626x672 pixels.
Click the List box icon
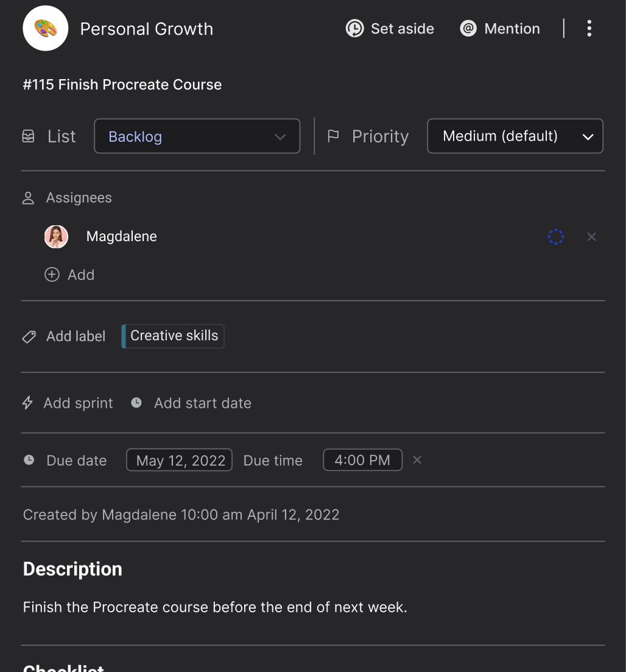28,136
